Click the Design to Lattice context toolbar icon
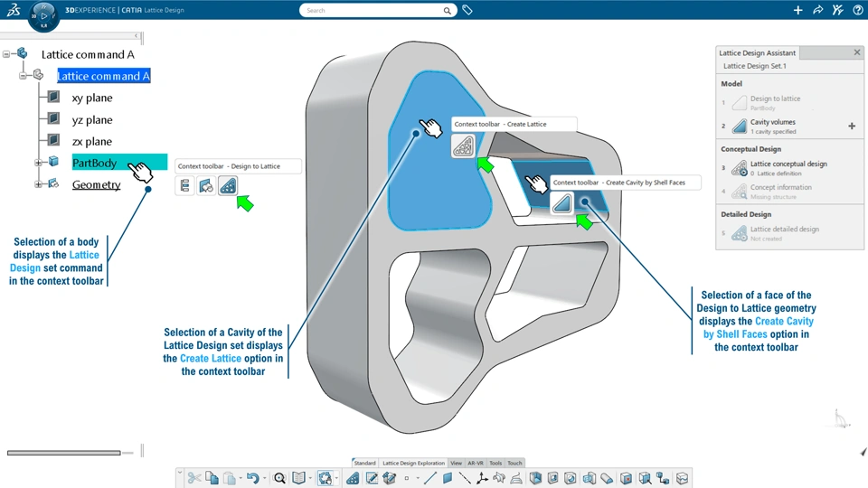The height and width of the screenshot is (488, 868). (x=228, y=186)
